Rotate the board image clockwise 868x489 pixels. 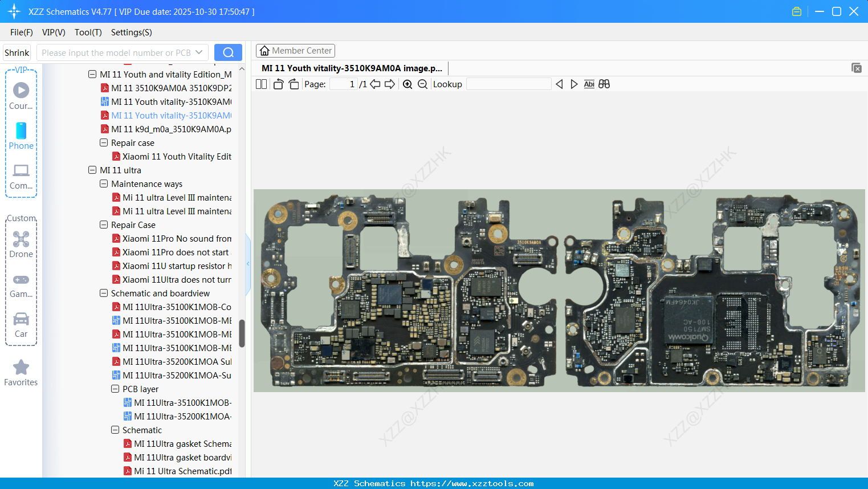[294, 84]
